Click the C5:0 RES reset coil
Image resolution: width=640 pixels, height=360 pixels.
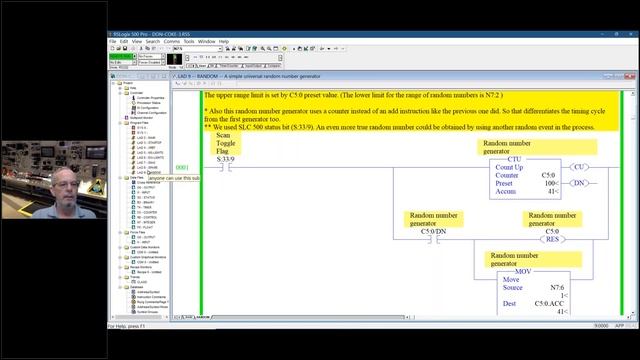tap(553, 240)
